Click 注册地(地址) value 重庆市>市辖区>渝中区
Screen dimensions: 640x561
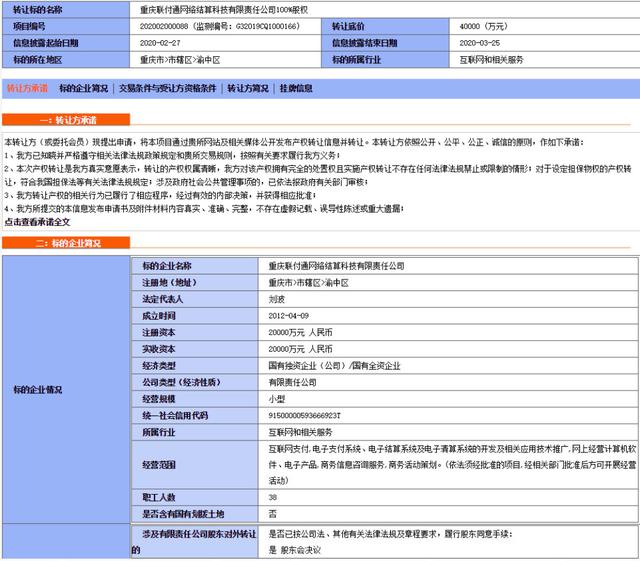(309, 283)
